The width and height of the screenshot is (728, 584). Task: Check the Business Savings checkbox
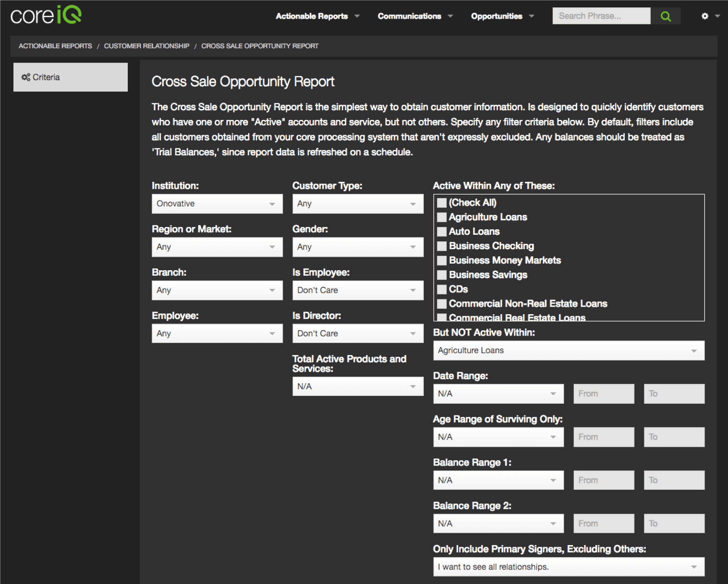(x=441, y=275)
